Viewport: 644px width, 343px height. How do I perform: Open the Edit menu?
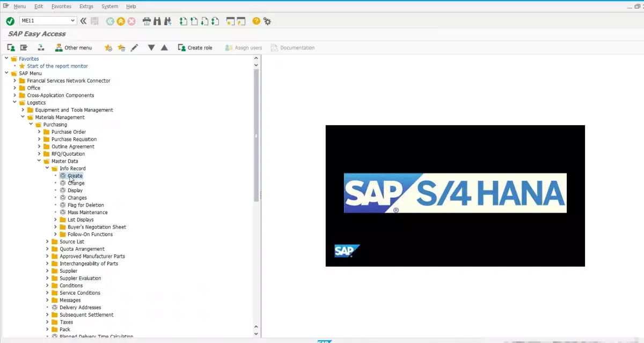(x=39, y=6)
